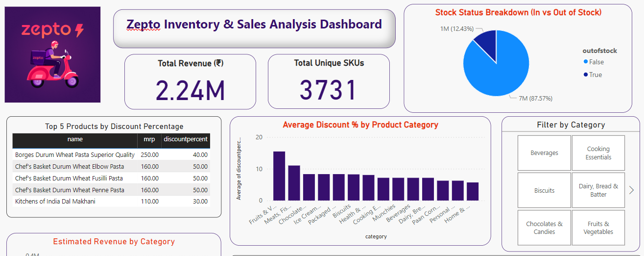This screenshot has width=644, height=256.
Task: Select Chef's Basket Durum Wheat Elbow Pasta
Action: pos(111,166)
